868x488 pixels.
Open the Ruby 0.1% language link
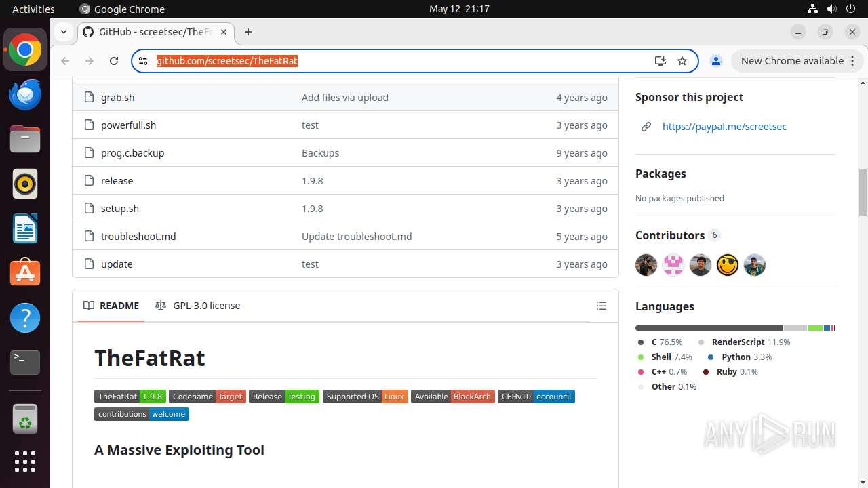tap(730, 372)
